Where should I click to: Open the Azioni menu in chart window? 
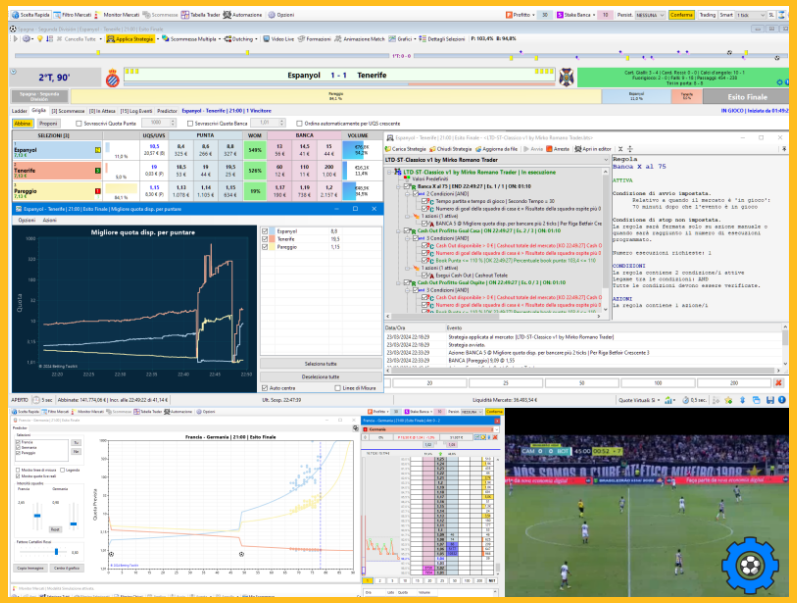(48, 218)
